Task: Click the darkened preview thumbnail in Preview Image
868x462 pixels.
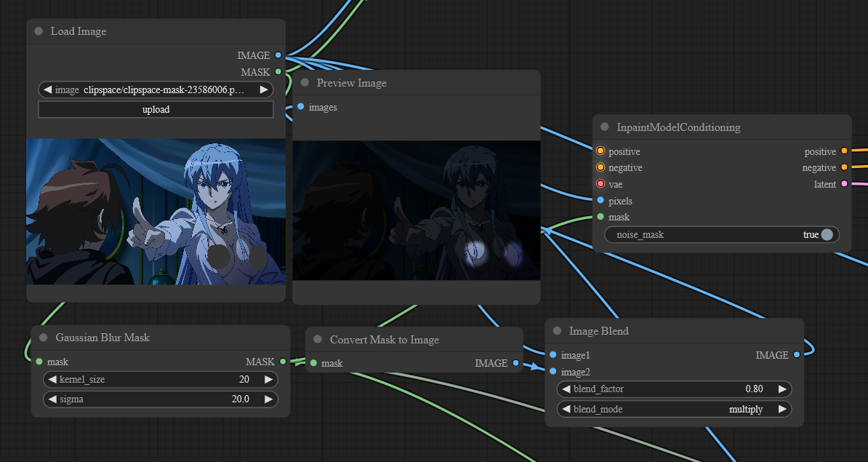Action: pos(417,210)
